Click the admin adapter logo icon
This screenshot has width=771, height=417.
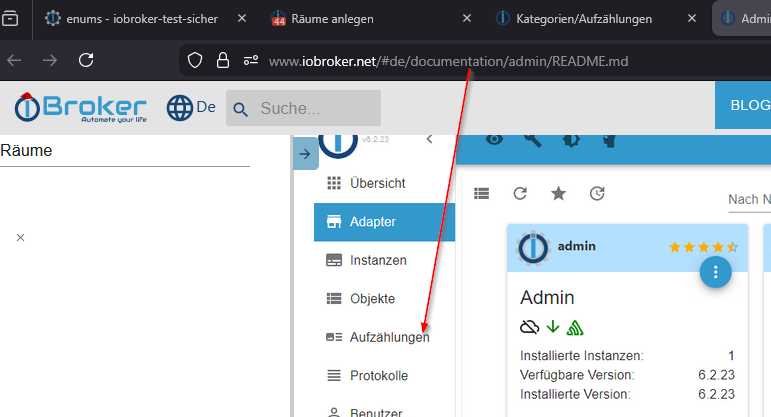[533, 248]
